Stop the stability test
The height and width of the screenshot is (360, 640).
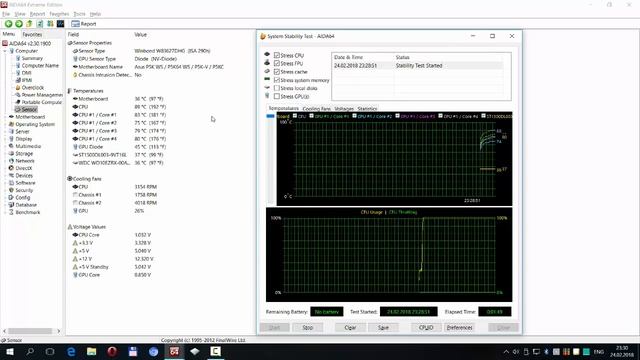307,327
